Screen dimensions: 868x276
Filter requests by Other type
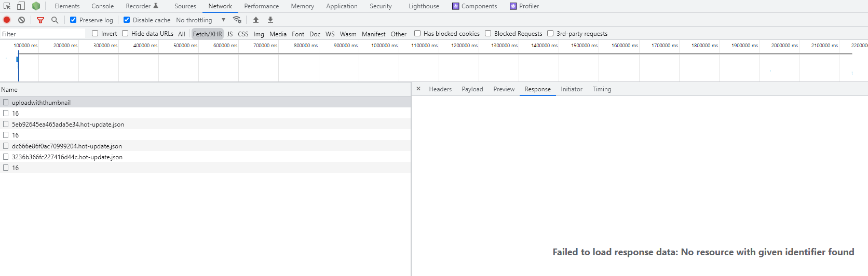[x=398, y=34]
